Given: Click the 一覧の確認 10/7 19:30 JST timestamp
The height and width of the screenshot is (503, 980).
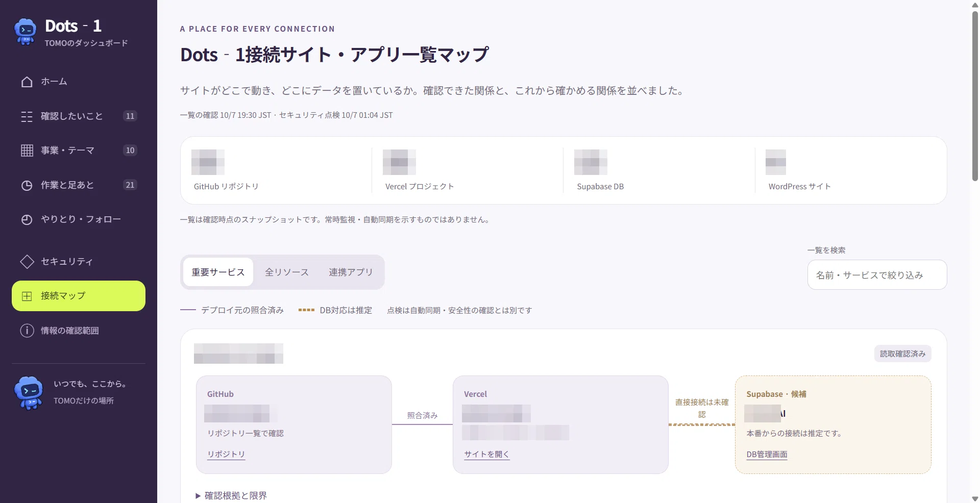Looking at the screenshot, I should (x=226, y=115).
